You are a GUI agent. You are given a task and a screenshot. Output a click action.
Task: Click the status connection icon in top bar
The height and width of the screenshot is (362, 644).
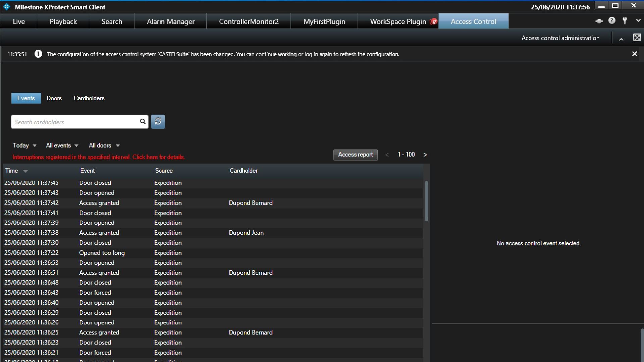[599, 21]
